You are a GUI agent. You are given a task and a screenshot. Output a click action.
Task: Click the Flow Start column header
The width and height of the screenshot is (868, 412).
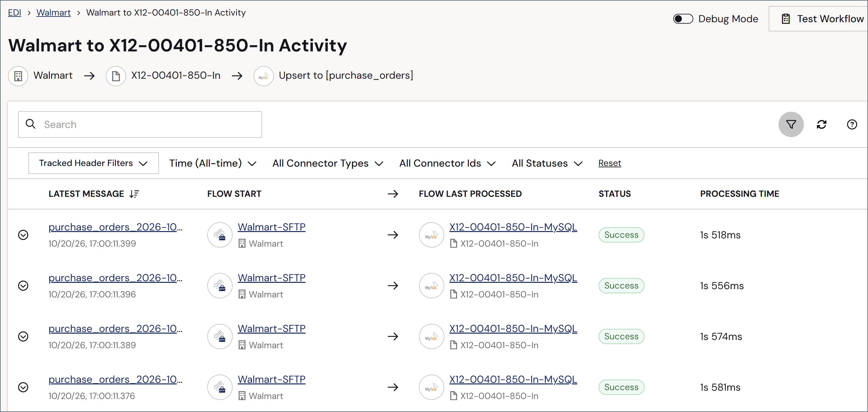234,194
